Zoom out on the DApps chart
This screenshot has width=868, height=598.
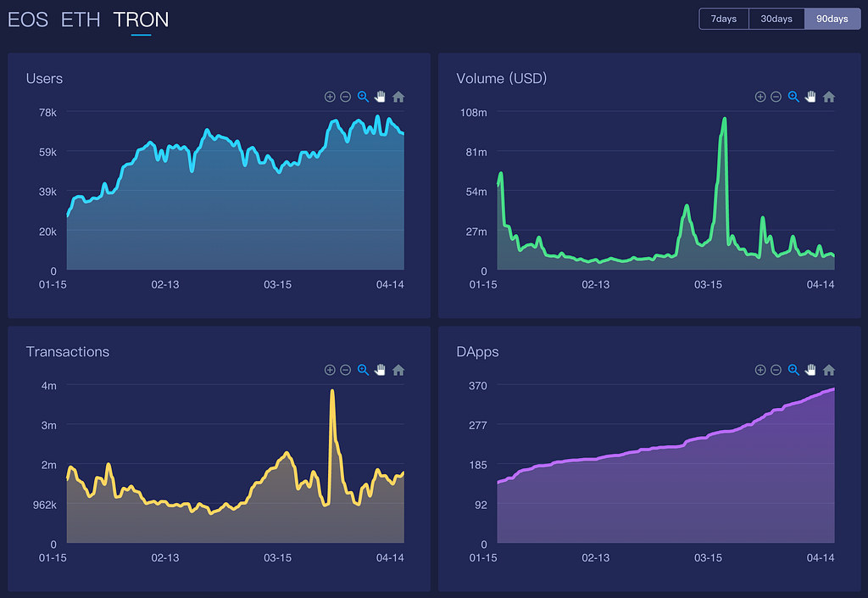[x=776, y=370]
